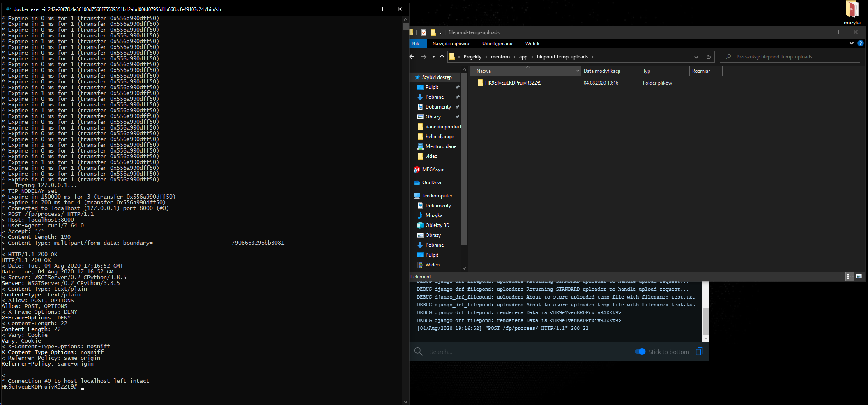This screenshot has width=868, height=405.
Task: Switch to the Widok ribbon tab
Action: (x=532, y=43)
